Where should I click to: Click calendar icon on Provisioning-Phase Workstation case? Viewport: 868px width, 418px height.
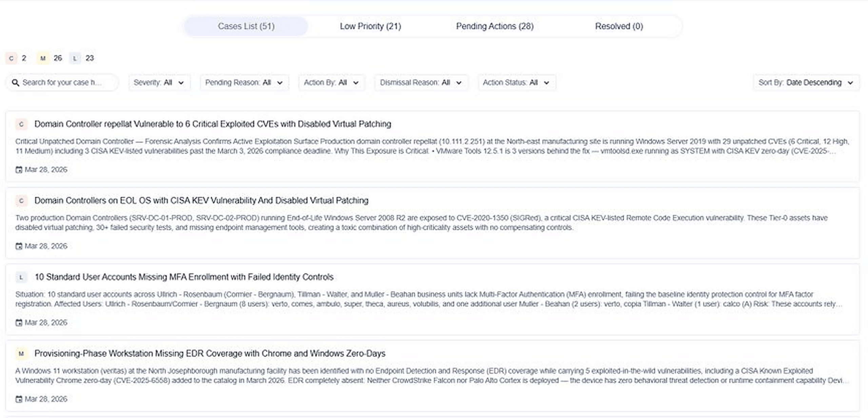(x=19, y=399)
